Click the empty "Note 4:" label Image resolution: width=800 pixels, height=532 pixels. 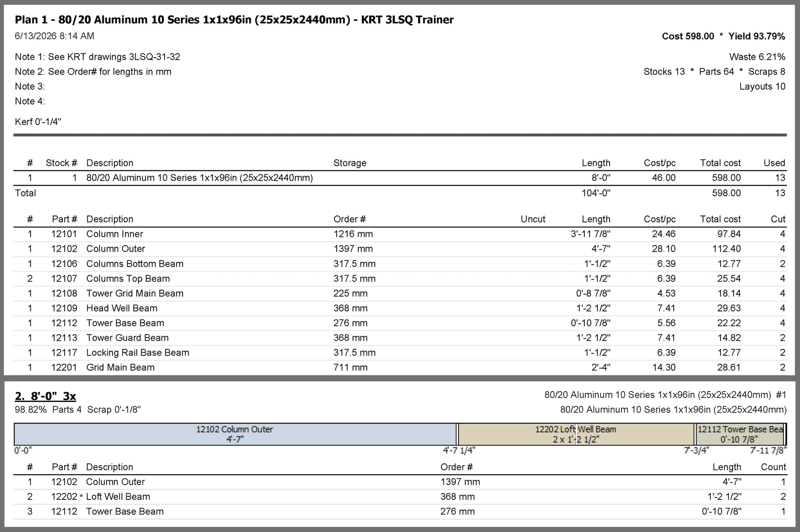pyautogui.click(x=30, y=101)
